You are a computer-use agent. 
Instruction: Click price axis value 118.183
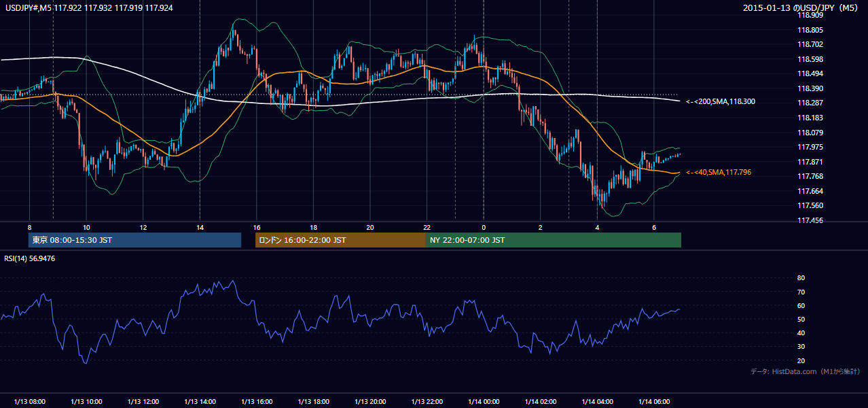[809, 118]
